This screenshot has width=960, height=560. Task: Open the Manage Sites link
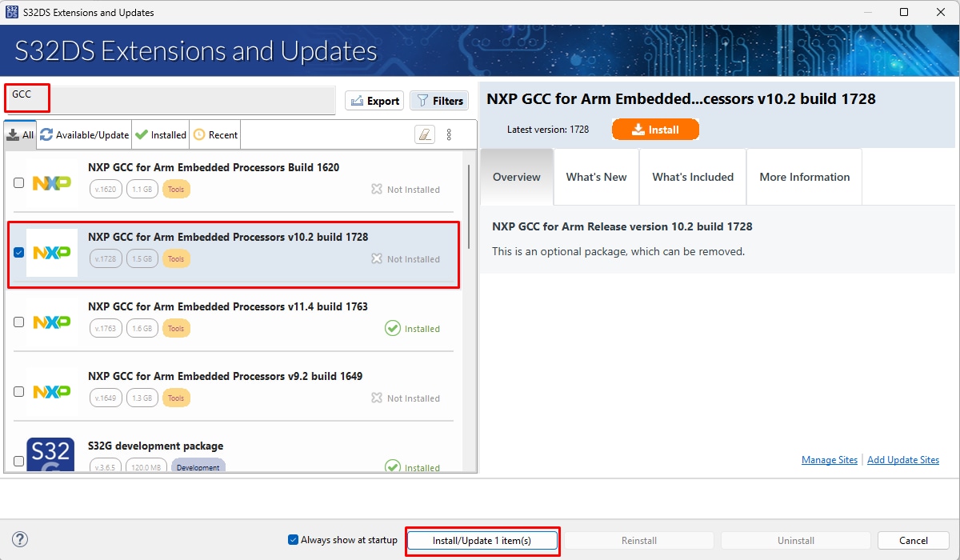coord(829,460)
